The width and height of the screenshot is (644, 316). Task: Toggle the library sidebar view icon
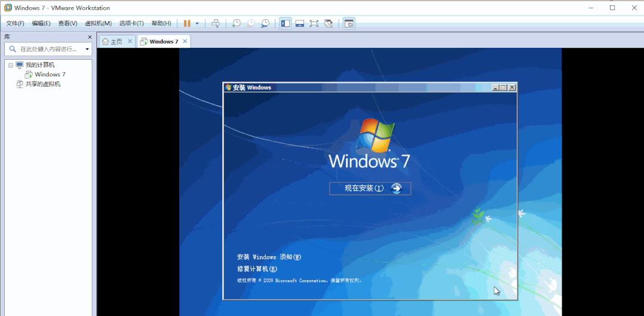[285, 23]
